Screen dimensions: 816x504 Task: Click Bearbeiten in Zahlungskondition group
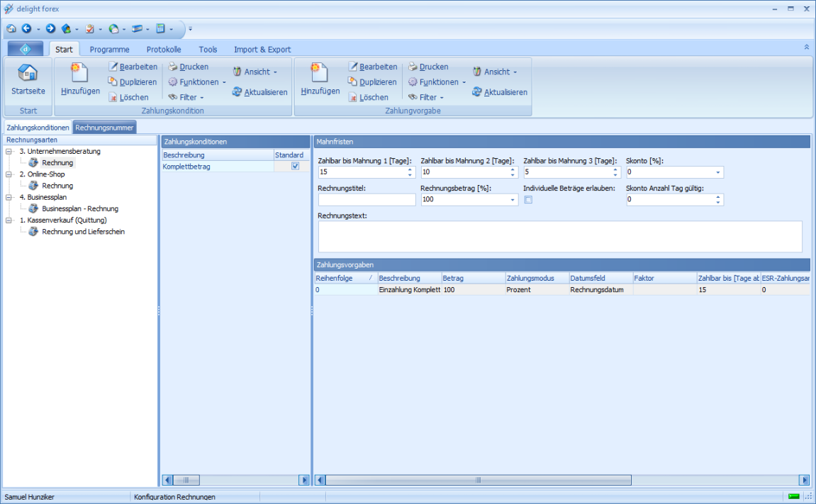(x=133, y=67)
